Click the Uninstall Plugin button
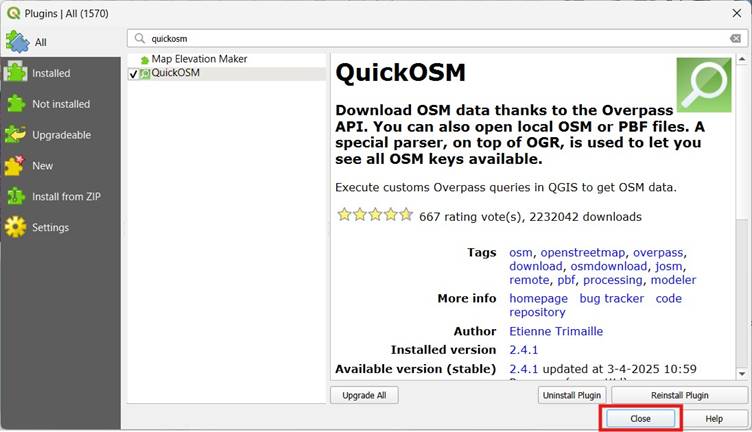This screenshot has height=432, width=752. tap(572, 395)
